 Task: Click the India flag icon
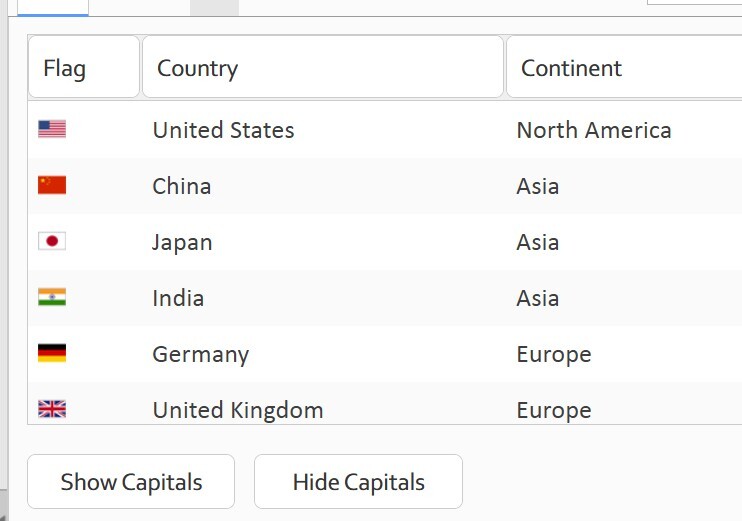52,297
